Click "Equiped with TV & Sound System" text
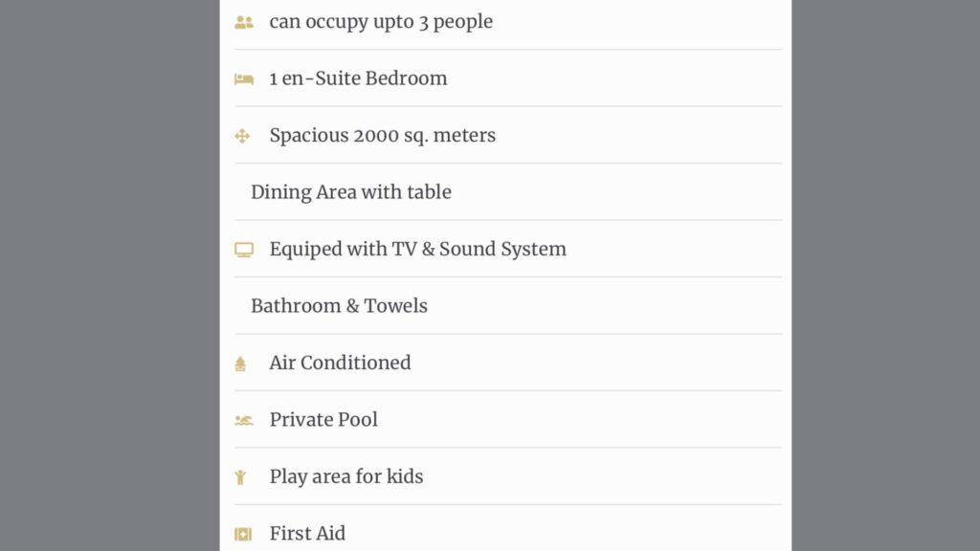 pyautogui.click(x=417, y=249)
